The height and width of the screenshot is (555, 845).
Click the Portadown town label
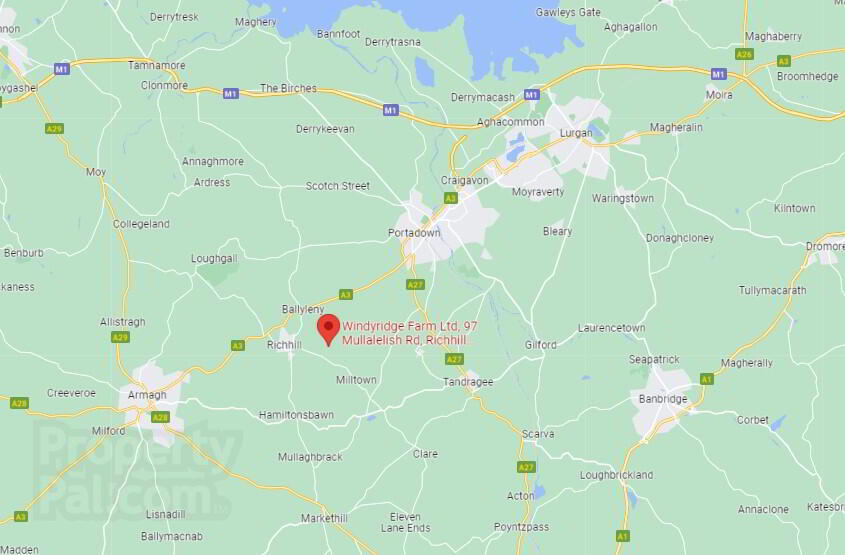click(x=414, y=233)
